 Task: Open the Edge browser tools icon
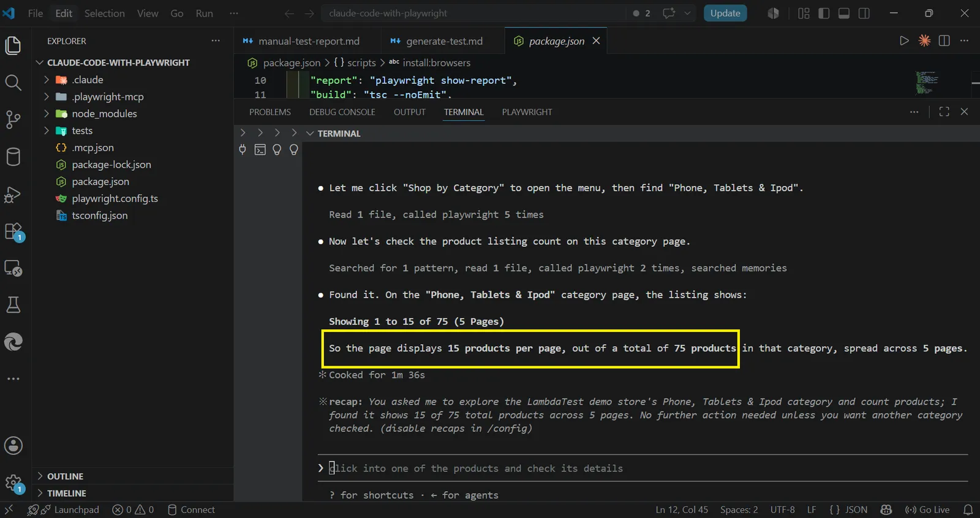click(x=13, y=342)
